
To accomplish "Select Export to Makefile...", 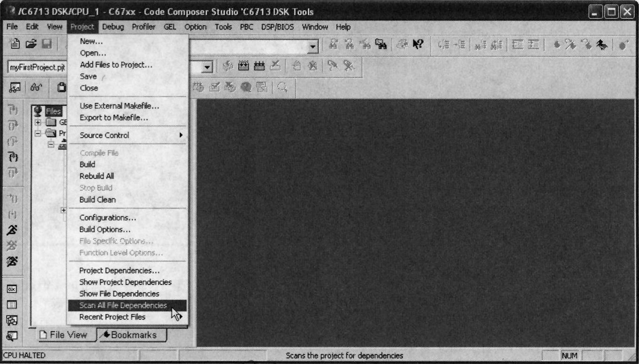I will pos(127,117).
